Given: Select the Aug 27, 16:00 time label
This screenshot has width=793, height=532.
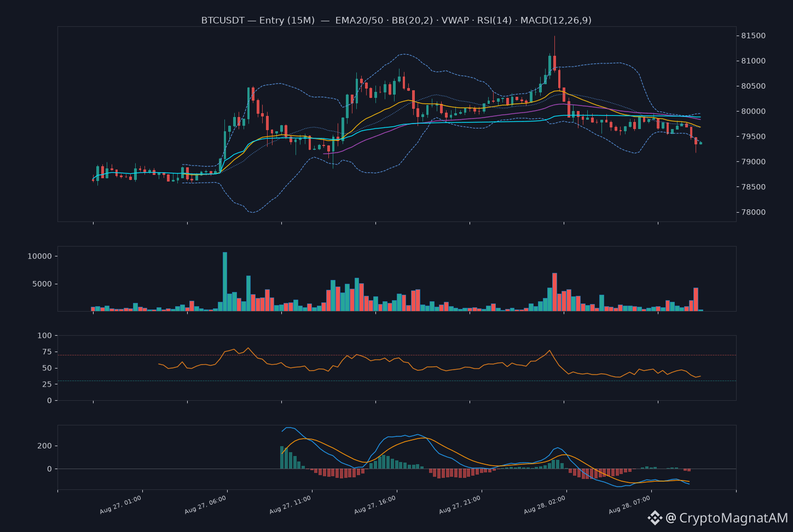Looking at the screenshot, I should (x=375, y=505).
